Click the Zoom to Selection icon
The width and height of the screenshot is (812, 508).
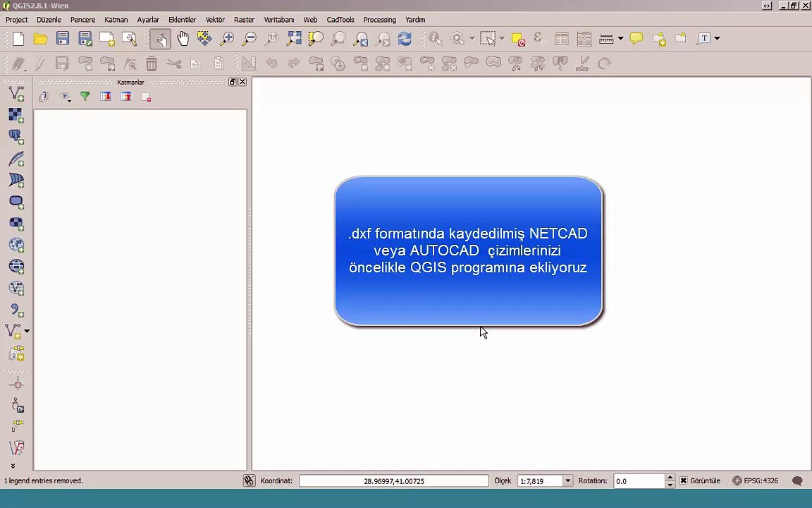[x=316, y=39]
